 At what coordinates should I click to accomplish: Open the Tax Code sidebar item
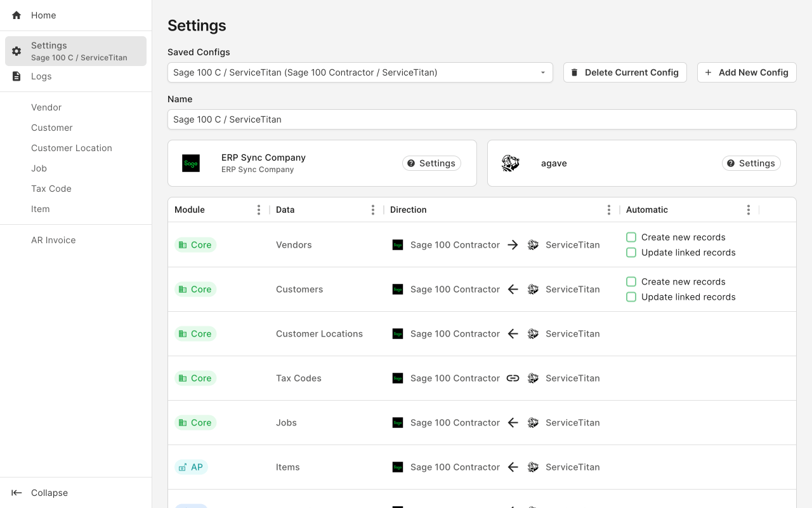pyautogui.click(x=75, y=189)
